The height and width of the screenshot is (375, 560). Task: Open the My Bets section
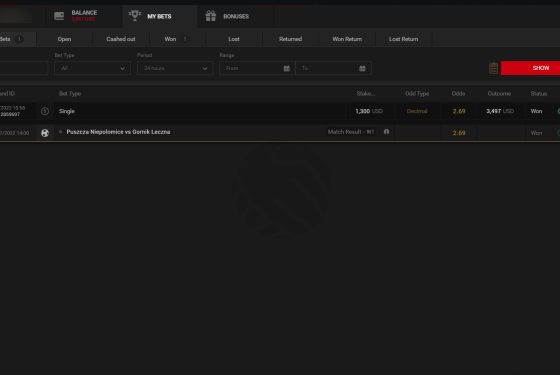pos(159,16)
